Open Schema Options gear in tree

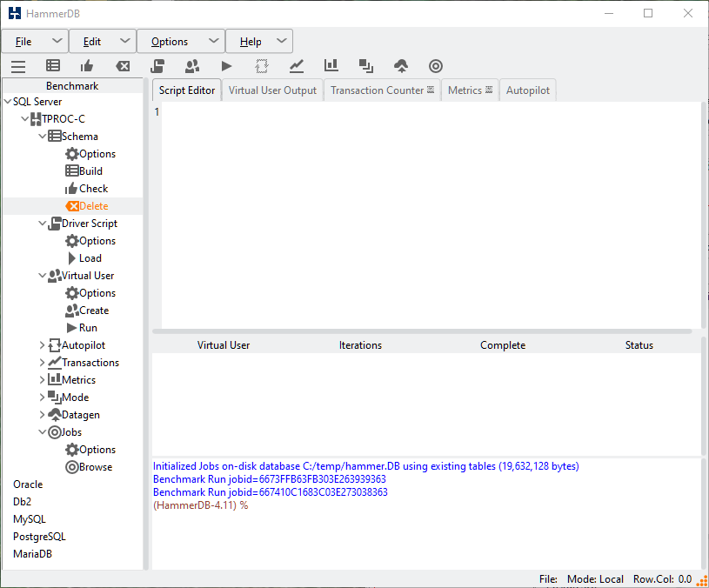(90, 154)
